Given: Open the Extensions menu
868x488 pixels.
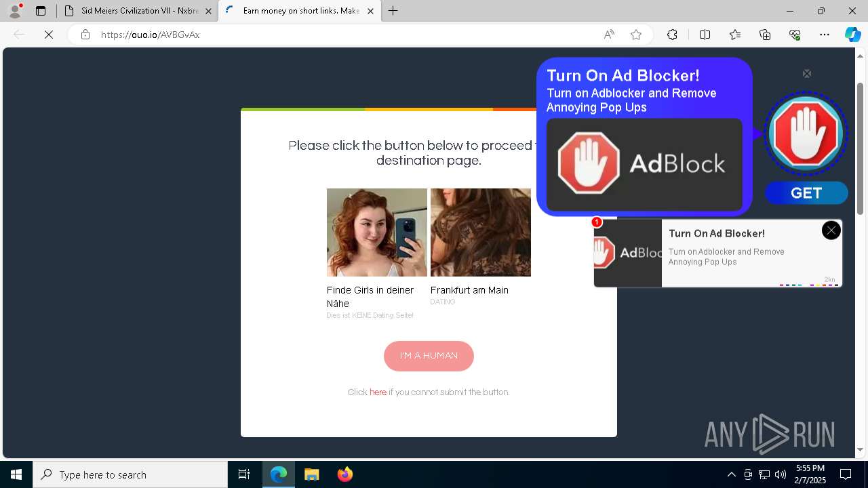Looking at the screenshot, I should click(672, 35).
